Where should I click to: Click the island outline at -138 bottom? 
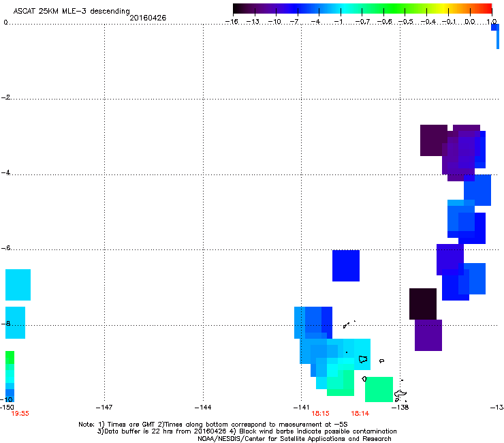pyautogui.click(x=400, y=394)
